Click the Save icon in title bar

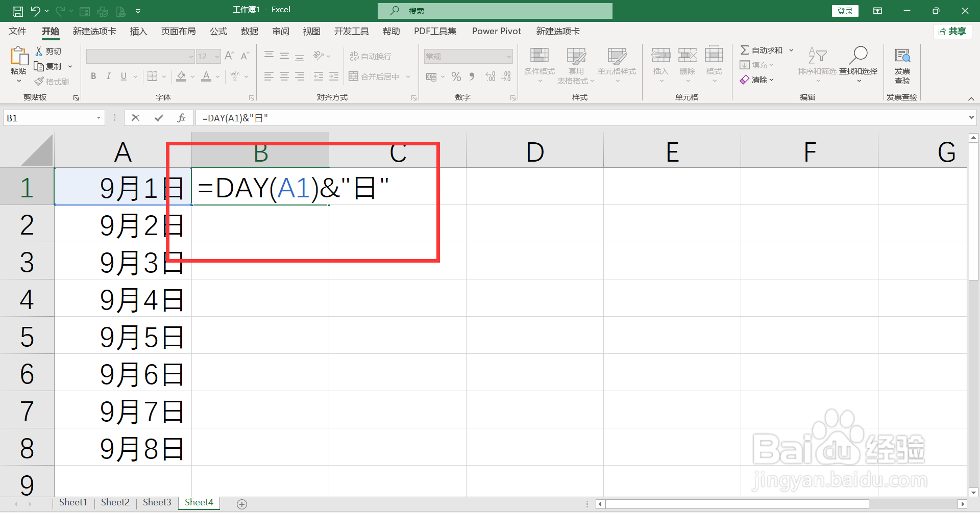click(x=17, y=11)
